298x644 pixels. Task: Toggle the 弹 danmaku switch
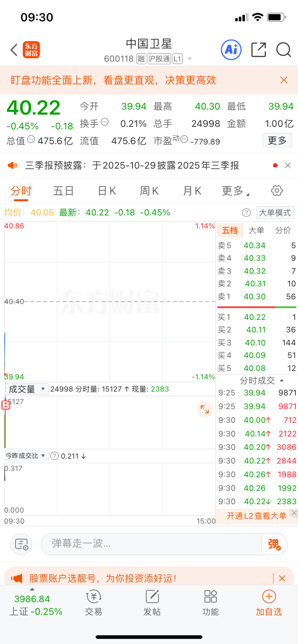[x=274, y=544]
